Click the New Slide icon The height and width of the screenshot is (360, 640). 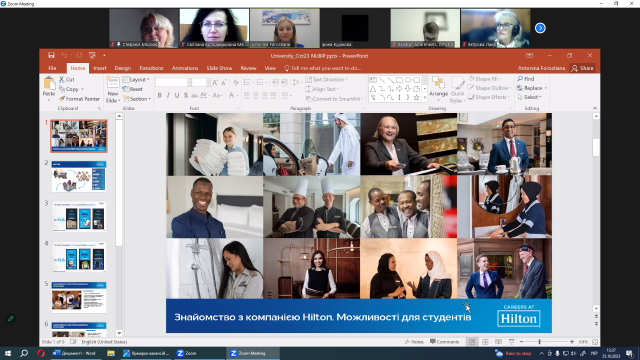tap(112, 90)
